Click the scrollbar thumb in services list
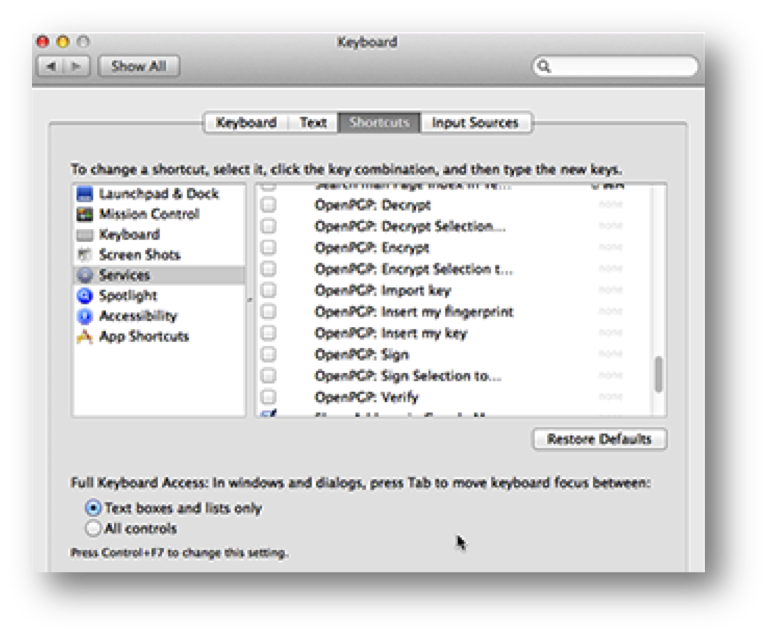The image size is (770, 637). (x=659, y=374)
